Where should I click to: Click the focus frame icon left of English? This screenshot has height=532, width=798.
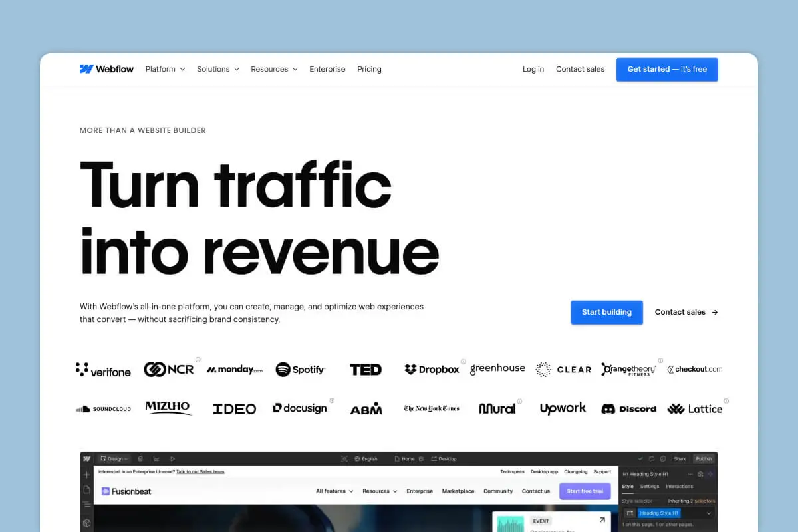click(344, 459)
